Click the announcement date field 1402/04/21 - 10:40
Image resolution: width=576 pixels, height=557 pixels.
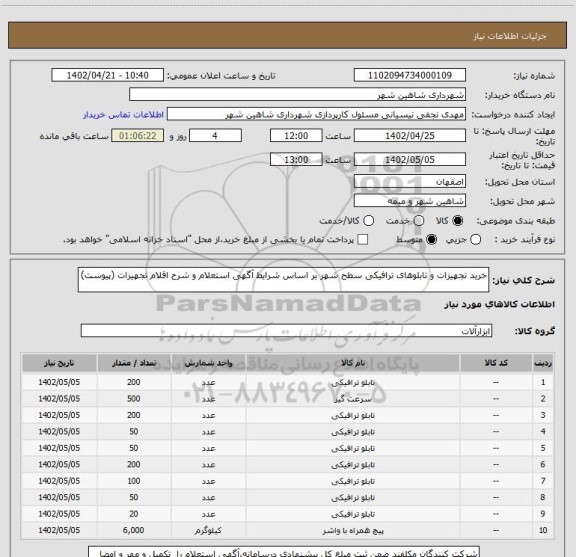108,75
